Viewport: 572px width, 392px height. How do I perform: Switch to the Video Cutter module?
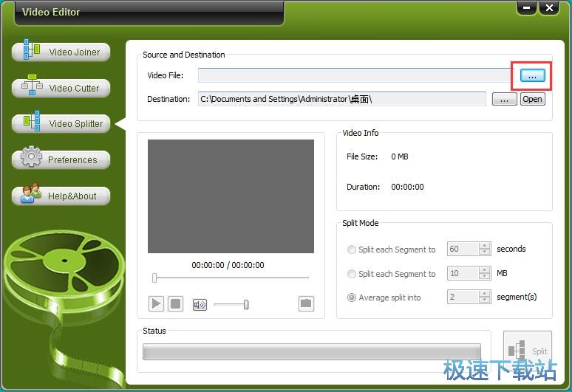pos(61,88)
